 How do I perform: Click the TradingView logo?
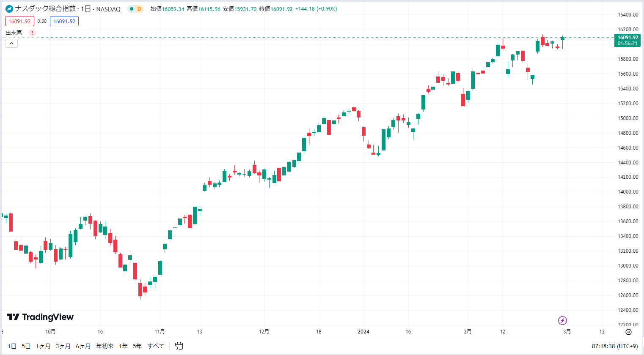point(40,317)
